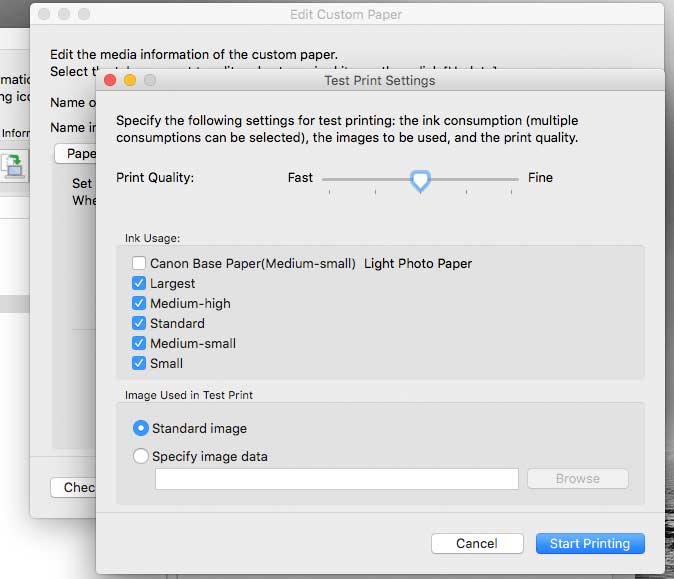This screenshot has width=674, height=579.
Task: Click the Browse button
Action: point(578,478)
